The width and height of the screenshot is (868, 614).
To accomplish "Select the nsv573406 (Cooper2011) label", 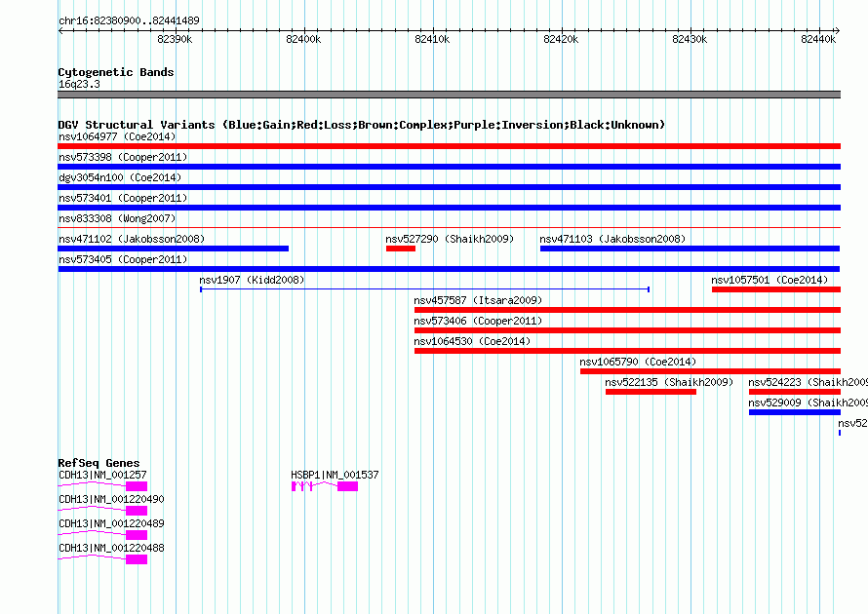I will [x=478, y=321].
